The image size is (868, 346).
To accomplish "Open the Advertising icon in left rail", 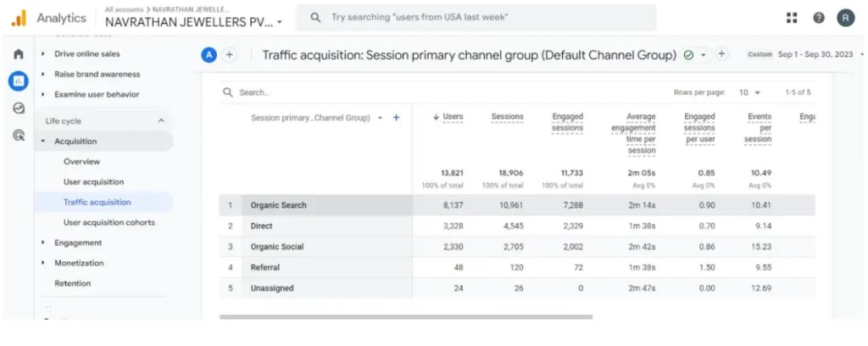I will tap(18, 134).
